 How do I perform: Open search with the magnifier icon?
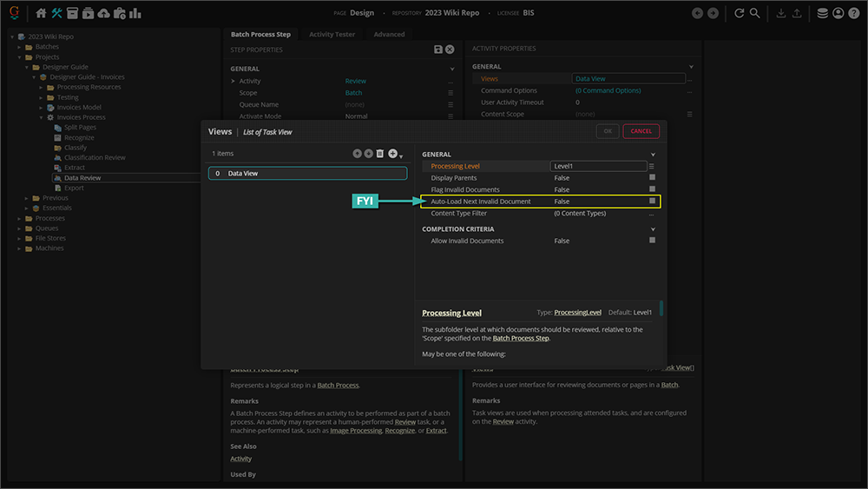click(x=755, y=13)
